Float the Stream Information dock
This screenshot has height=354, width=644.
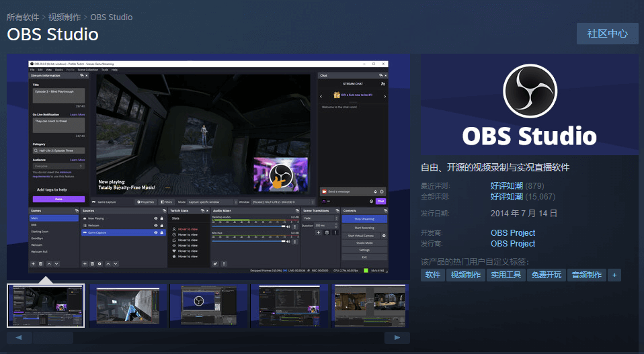(81, 75)
